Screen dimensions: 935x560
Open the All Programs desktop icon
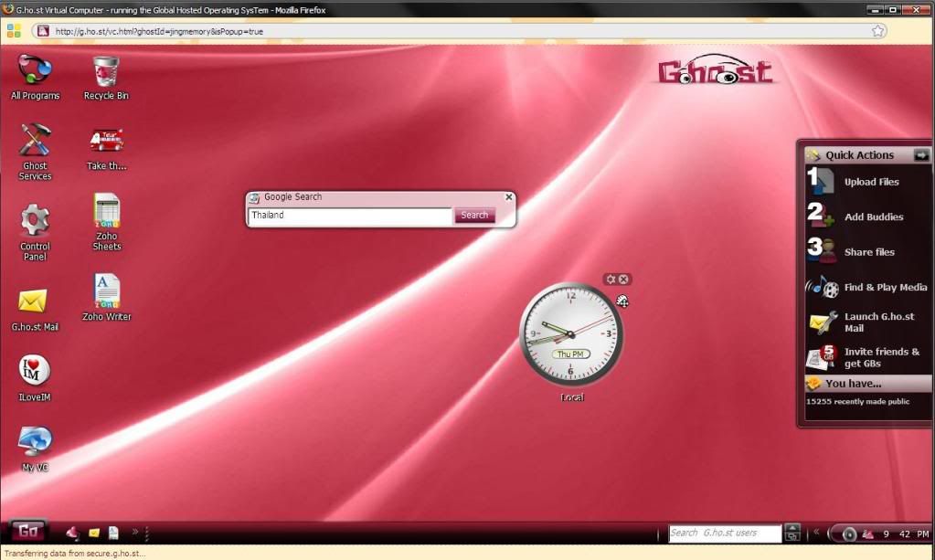pyautogui.click(x=35, y=76)
